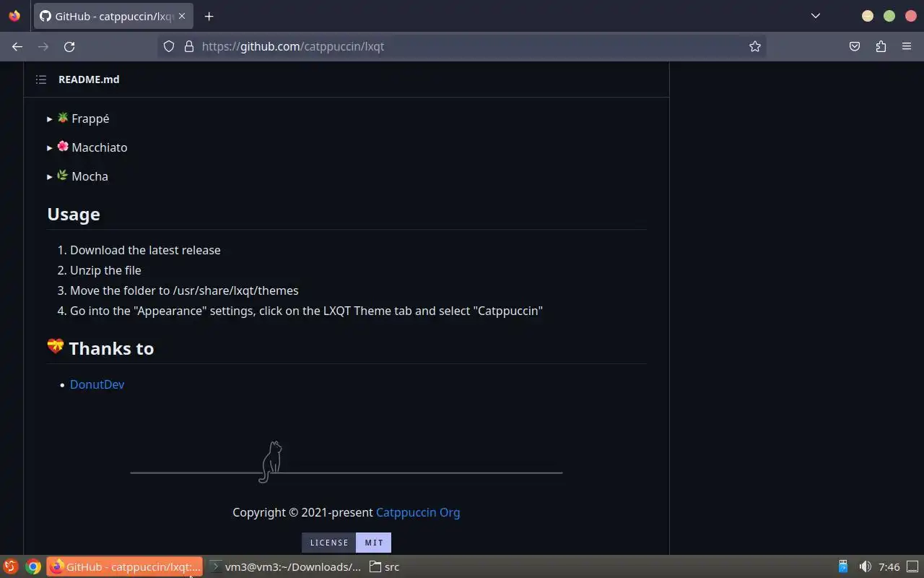Close the GitHub catppuccin/lxqt tab

coord(182,16)
